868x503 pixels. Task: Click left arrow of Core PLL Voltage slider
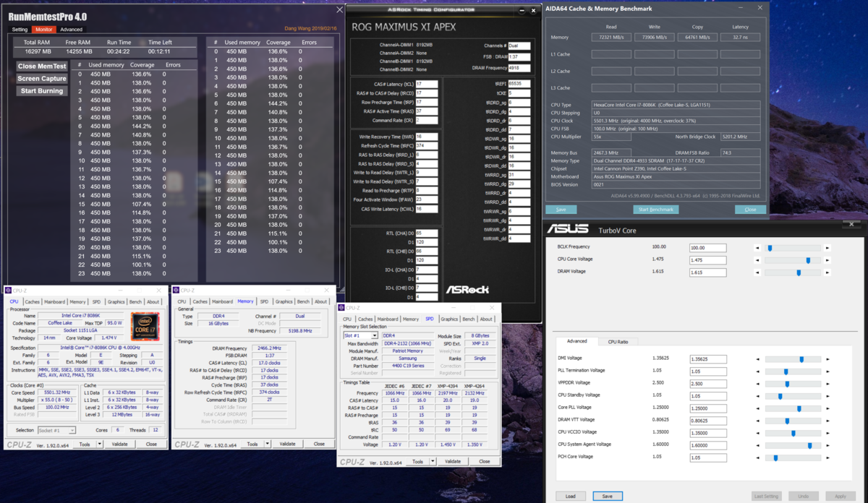tap(758, 408)
